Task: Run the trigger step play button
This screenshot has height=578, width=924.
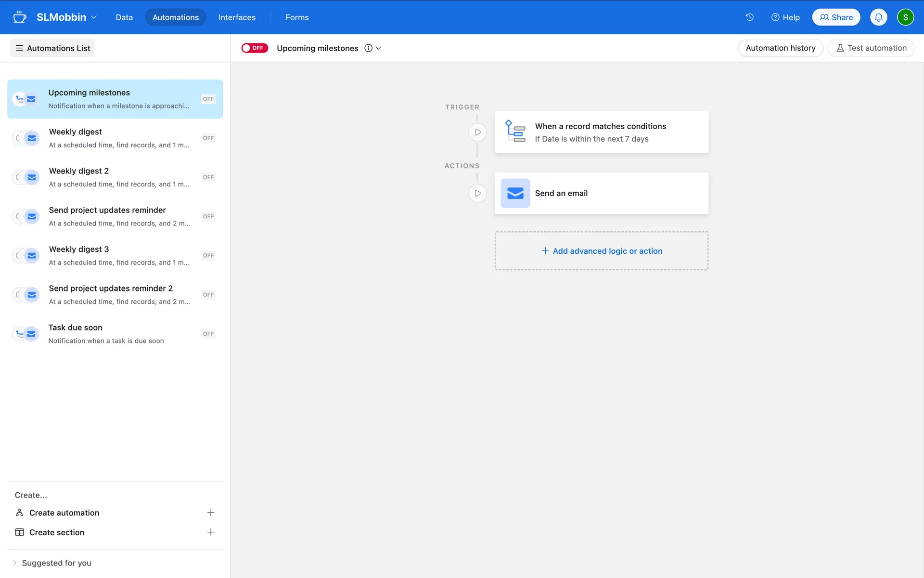Action: 477,132
